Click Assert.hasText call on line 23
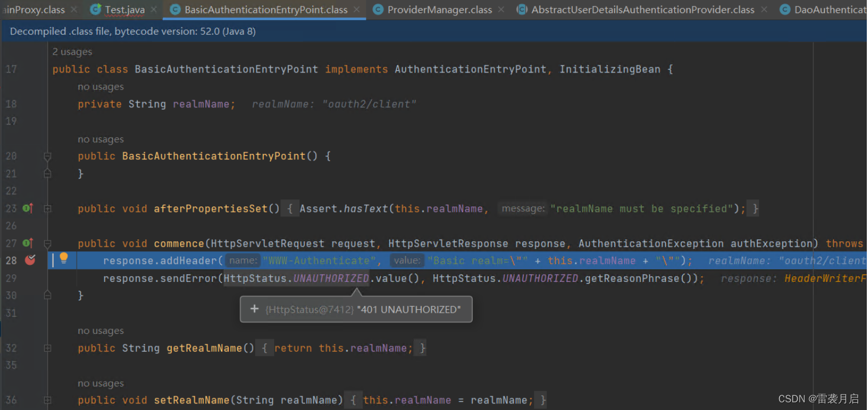The width and height of the screenshot is (868, 410). point(344,208)
